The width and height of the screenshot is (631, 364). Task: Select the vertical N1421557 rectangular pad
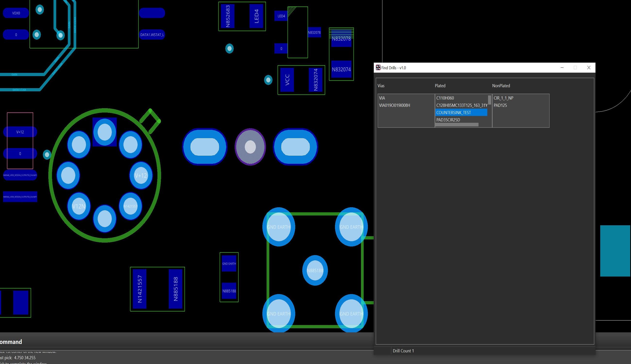pyautogui.click(x=140, y=289)
